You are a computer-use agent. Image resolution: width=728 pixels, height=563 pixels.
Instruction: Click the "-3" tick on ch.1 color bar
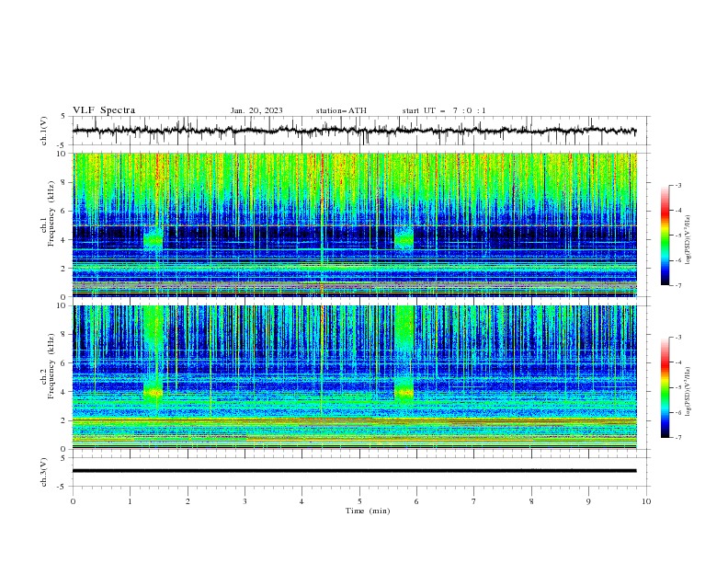click(677, 185)
